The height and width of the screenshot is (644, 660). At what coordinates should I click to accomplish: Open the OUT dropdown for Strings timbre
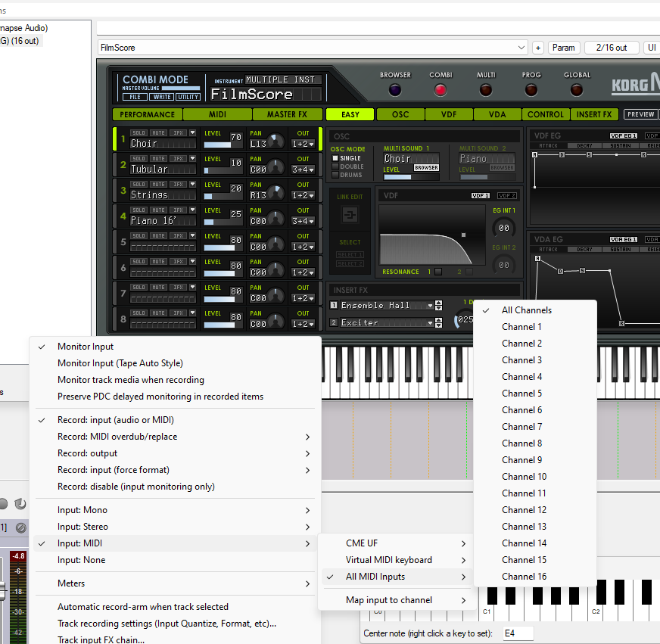tap(303, 195)
